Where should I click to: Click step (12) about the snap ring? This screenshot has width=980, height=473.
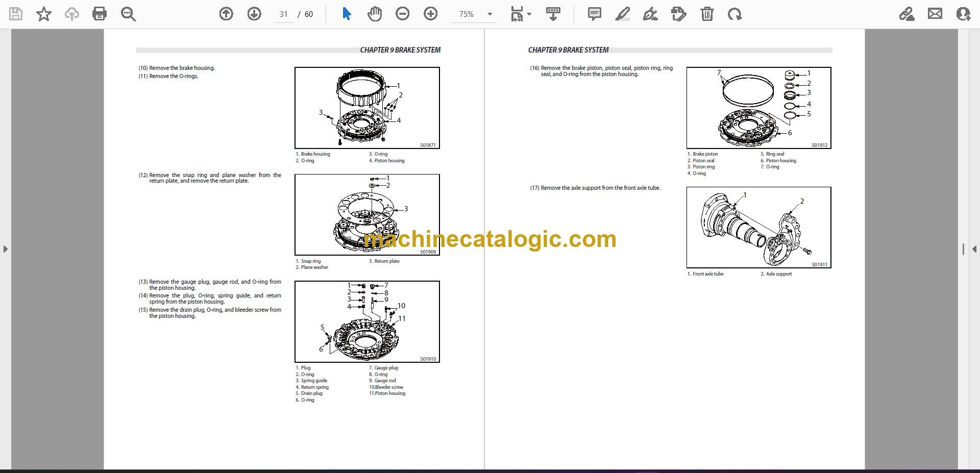click(x=210, y=178)
